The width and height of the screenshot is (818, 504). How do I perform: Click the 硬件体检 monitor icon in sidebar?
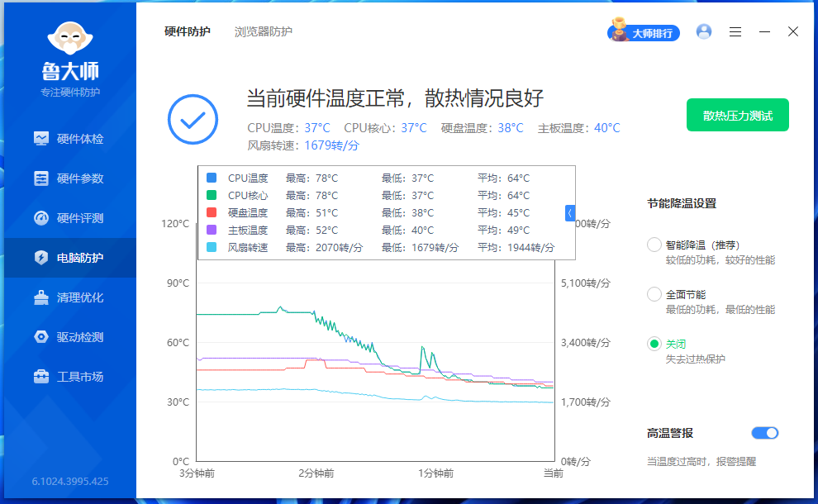(x=41, y=138)
